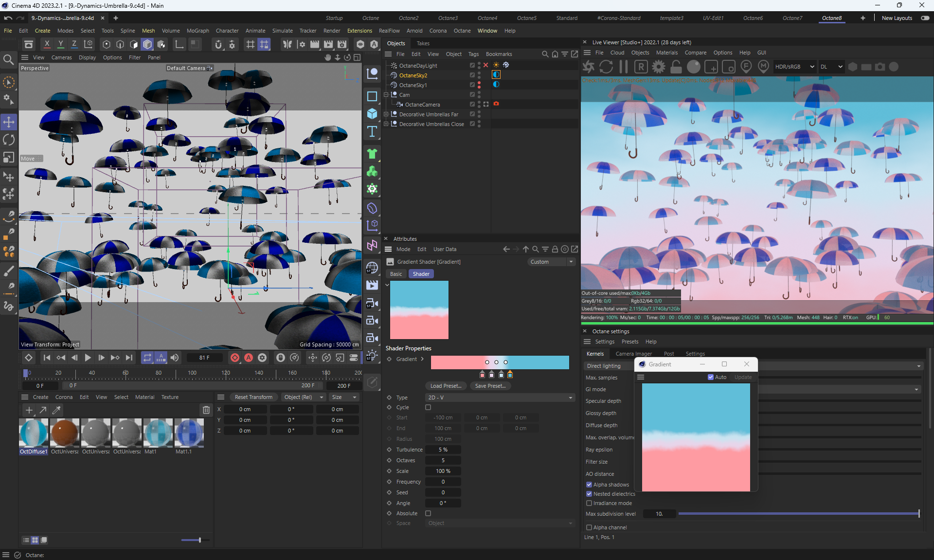Switch to the Camera Imager tab
934x560 pixels.
[x=633, y=354]
